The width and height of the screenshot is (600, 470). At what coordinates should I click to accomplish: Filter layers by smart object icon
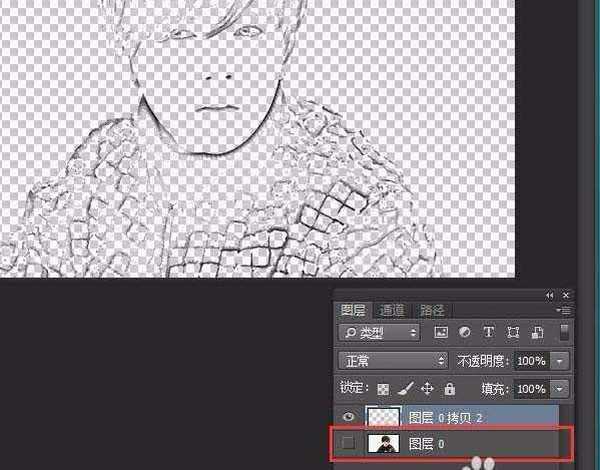point(537,332)
